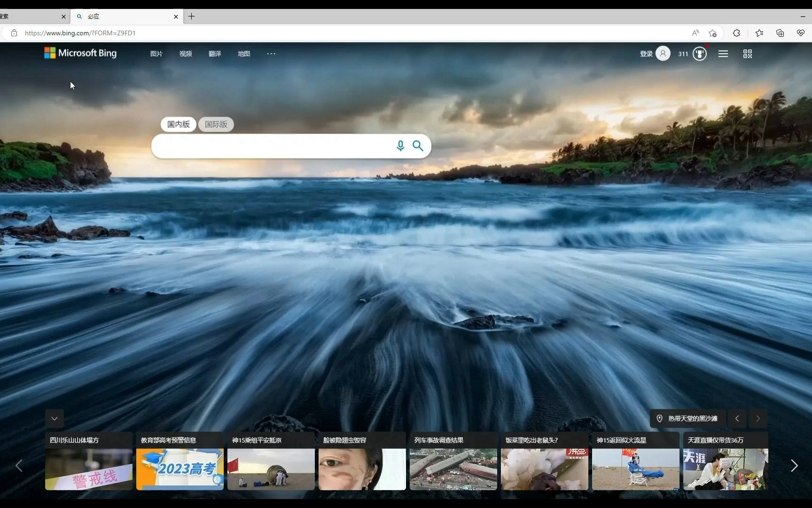Focus the browser address bar URL

point(80,33)
